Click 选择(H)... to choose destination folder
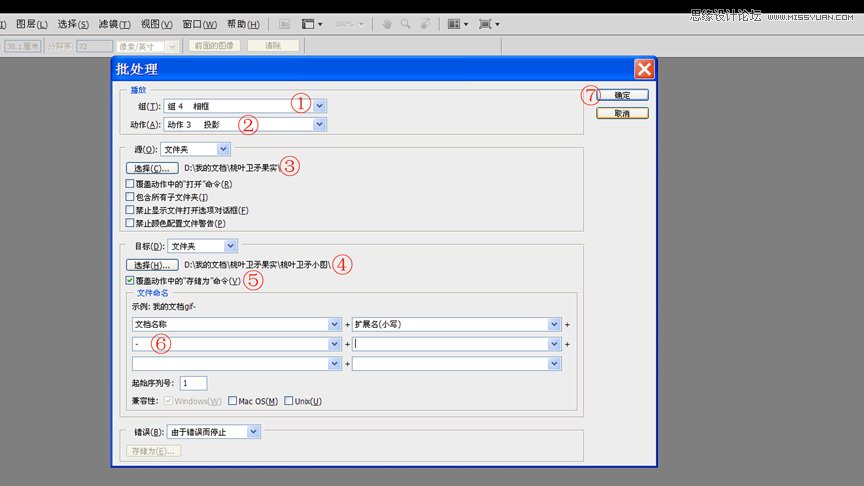 (x=152, y=265)
